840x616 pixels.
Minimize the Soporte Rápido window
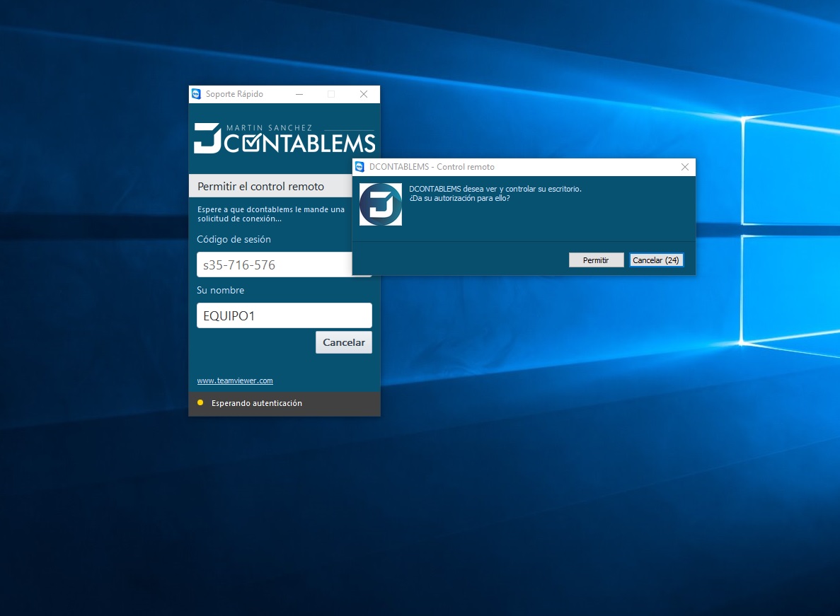click(299, 94)
